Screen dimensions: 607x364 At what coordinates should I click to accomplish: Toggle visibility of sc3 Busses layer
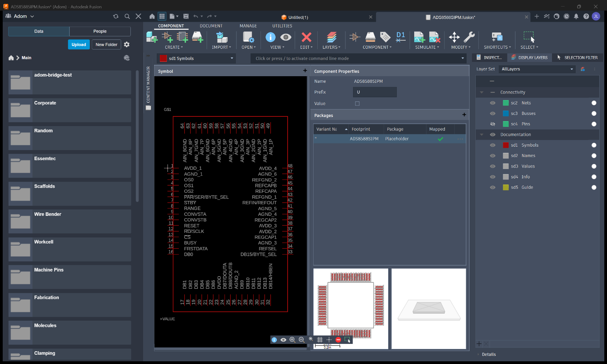[x=492, y=113]
